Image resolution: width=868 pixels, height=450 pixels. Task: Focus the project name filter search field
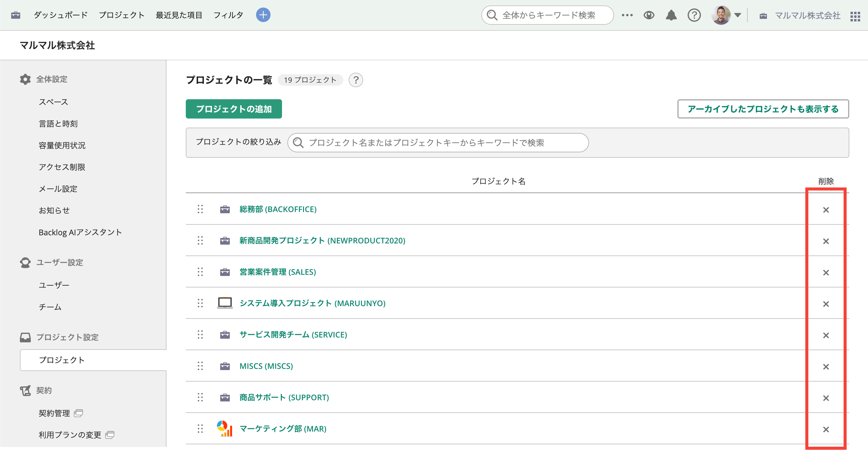point(438,143)
